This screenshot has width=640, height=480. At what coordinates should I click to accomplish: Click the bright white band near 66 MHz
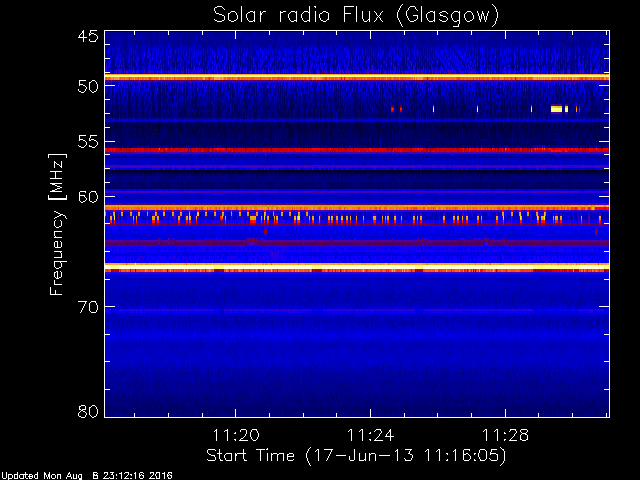tap(357, 267)
